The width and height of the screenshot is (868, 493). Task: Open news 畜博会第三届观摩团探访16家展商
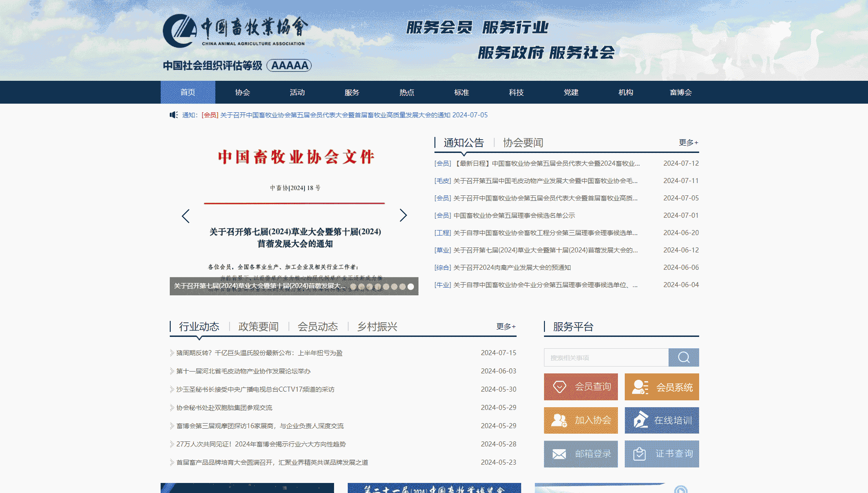point(260,426)
